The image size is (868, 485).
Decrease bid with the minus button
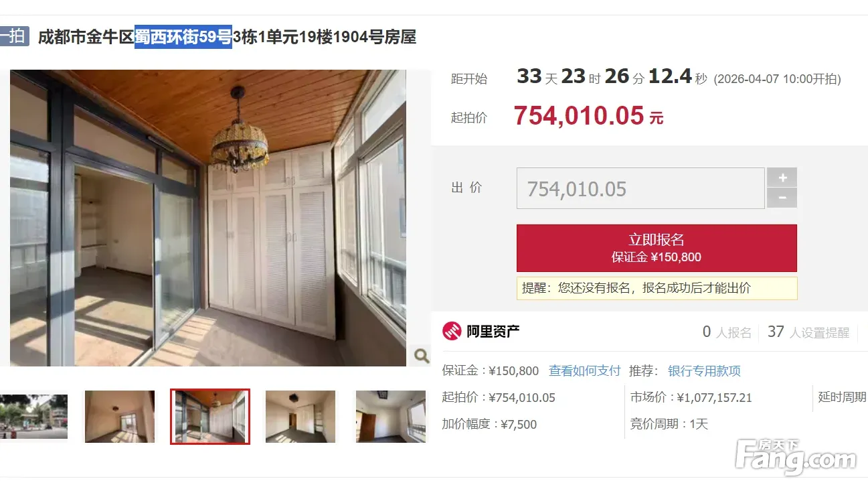pyautogui.click(x=782, y=198)
